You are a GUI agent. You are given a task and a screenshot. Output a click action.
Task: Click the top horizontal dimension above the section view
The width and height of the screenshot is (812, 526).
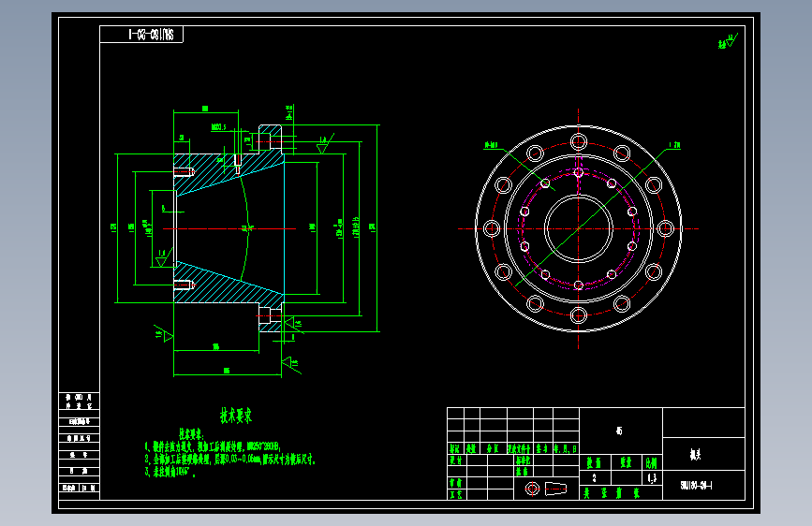click(x=206, y=109)
